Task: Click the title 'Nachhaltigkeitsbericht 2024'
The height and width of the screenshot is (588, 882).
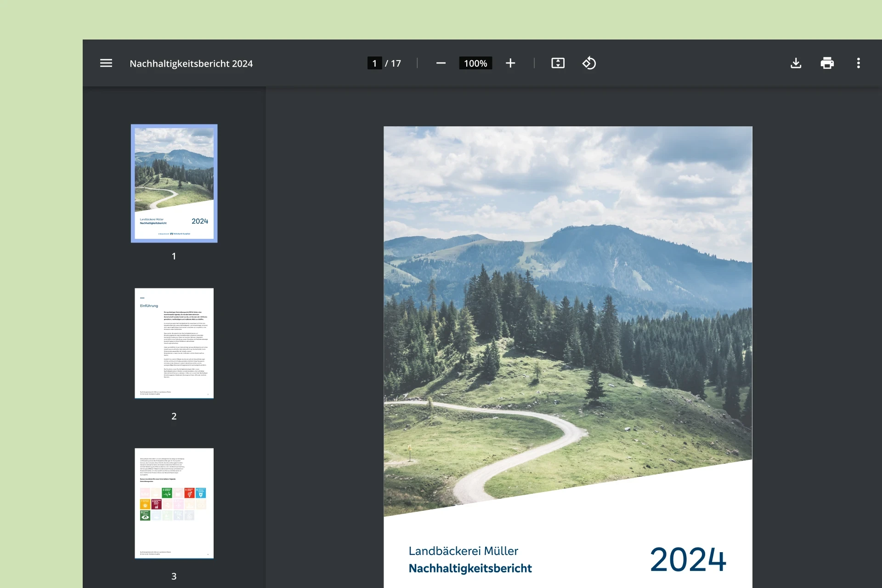Action: coord(191,63)
